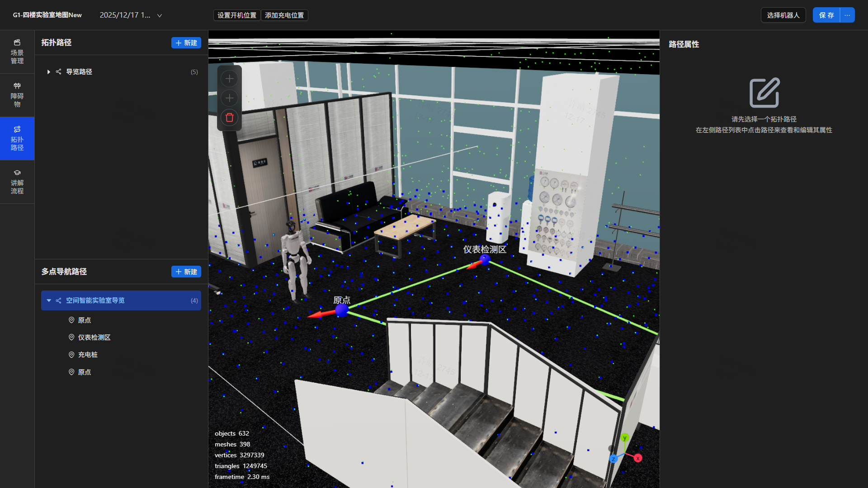Collapse the 空间智能实验室导览 route
Screen dimensions: 868x488
pos(49,300)
